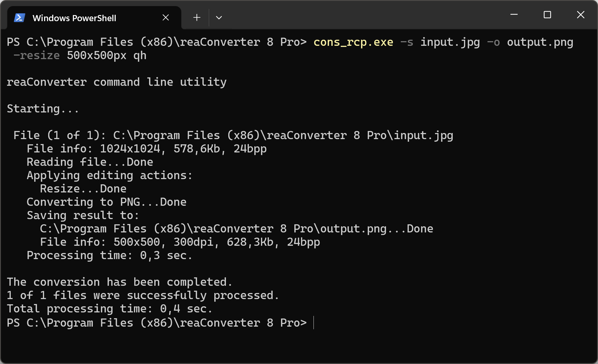The image size is (598, 364).
Task: Click the input.jpg argument in the command
Action: [450, 42]
